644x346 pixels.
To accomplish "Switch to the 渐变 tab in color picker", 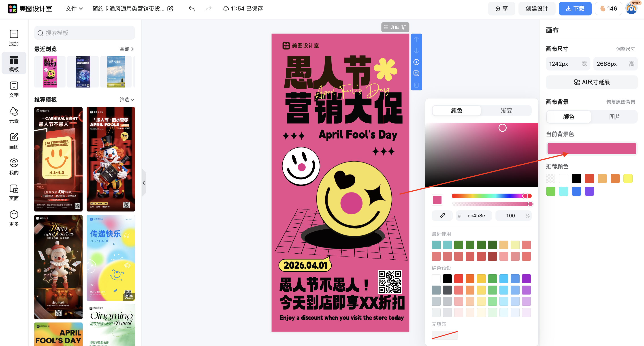I will point(506,111).
